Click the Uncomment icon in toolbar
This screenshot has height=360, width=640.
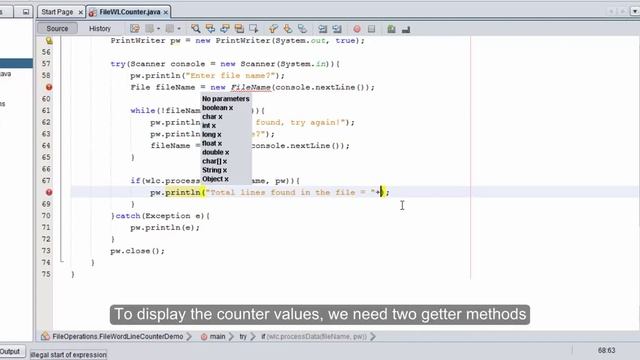tap(406, 29)
